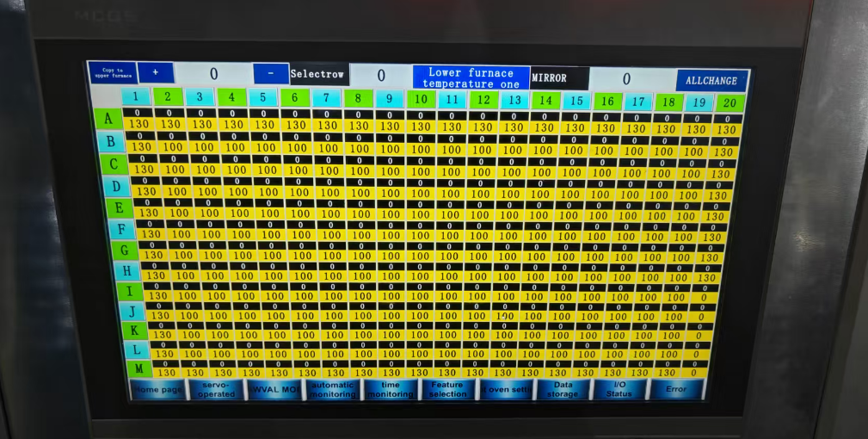Select row header F
The image size is (868, 439).
120,229
